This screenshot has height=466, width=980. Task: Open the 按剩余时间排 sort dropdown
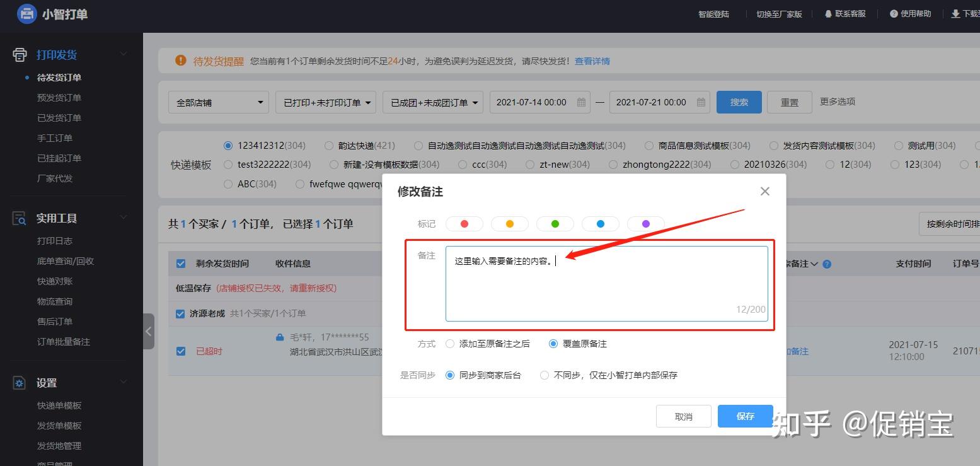[x=949, y=224]
